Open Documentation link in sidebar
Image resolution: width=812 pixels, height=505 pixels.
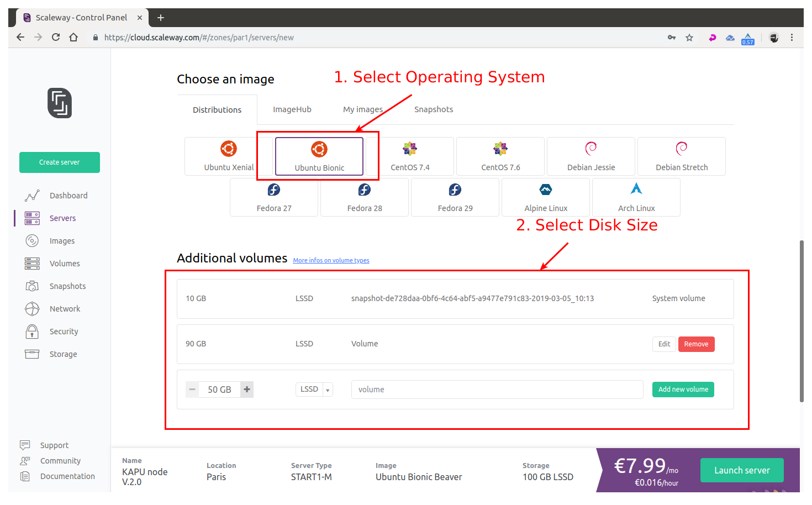point(67,476)
